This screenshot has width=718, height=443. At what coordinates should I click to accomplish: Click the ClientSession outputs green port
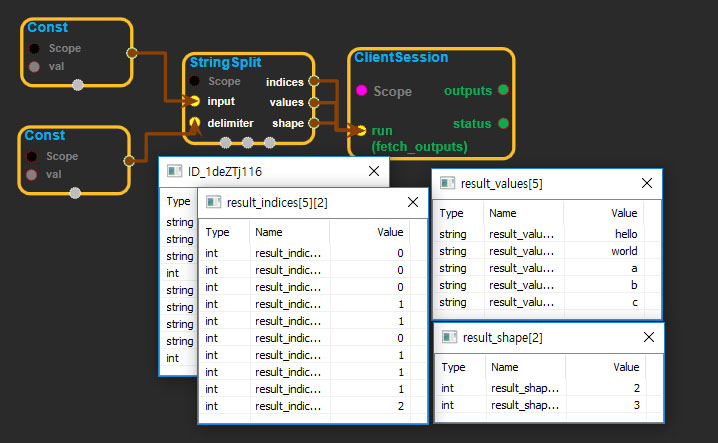tap(502, 91)
